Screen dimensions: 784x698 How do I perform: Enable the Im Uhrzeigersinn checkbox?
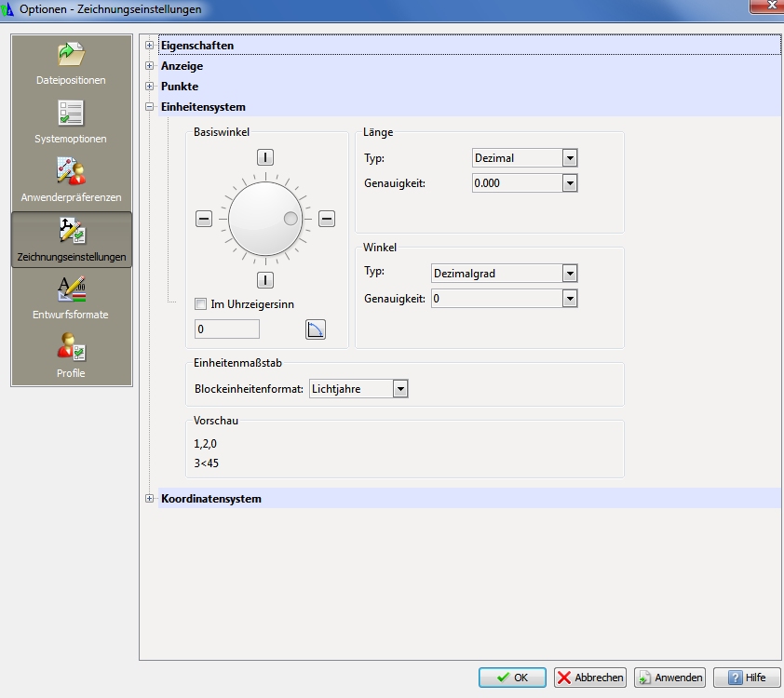click(201, 303)
